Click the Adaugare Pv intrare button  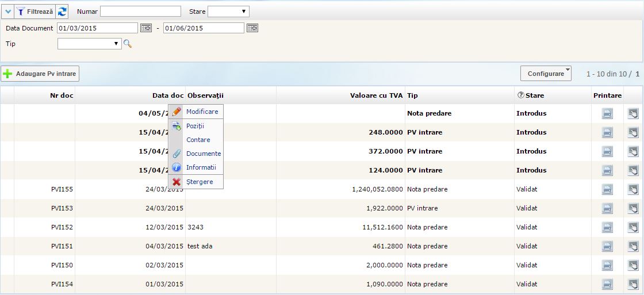[40, 74]
